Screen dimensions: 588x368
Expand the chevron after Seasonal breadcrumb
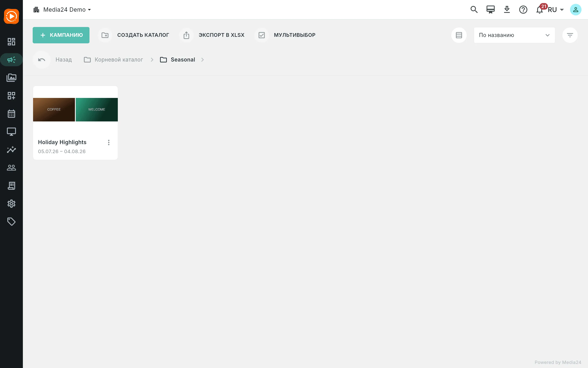(202, 60)
